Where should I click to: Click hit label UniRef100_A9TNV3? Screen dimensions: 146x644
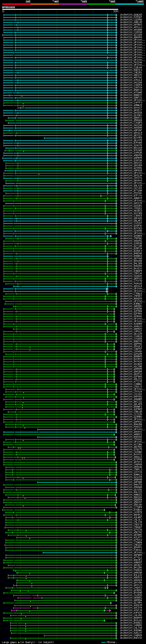[131, 25]
